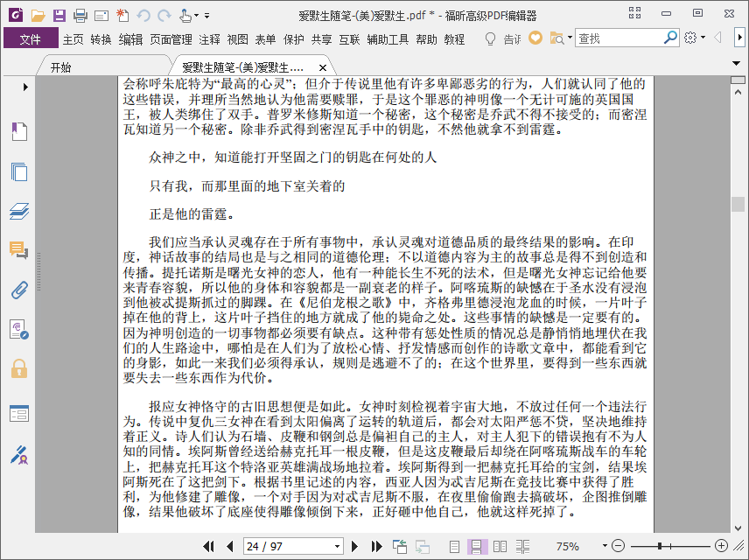Click the previous view icon

pyautogui.click(x=399, y=546)
